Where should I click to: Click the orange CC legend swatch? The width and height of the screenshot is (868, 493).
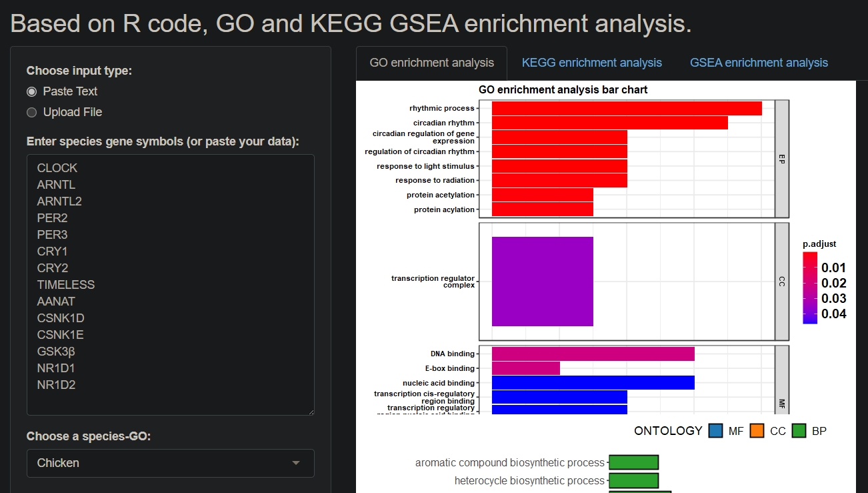tap(757, 431)
